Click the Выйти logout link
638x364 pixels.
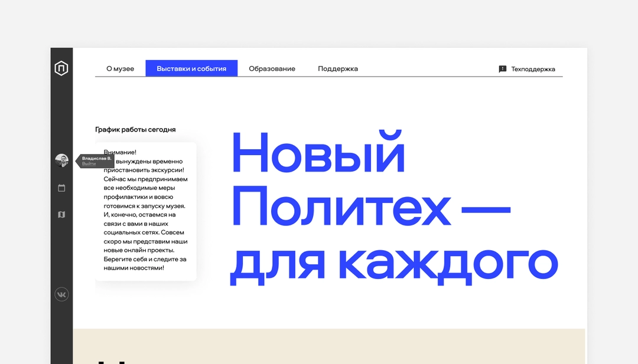[89, 164]
